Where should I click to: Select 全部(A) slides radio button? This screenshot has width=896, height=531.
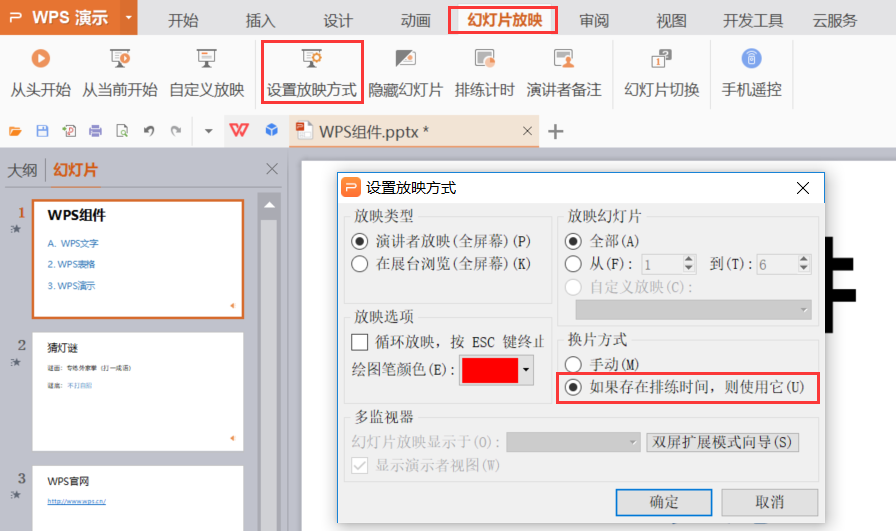[x=573, y=241]
